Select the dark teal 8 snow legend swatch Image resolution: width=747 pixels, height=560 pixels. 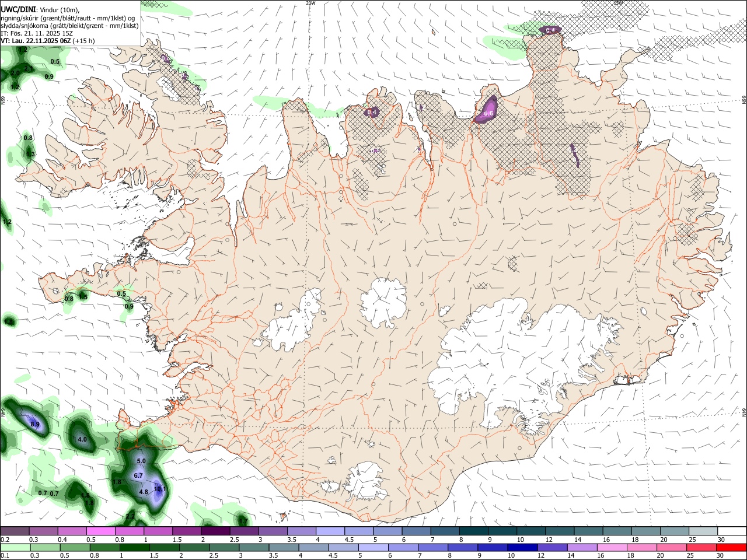tap(474, 531)
